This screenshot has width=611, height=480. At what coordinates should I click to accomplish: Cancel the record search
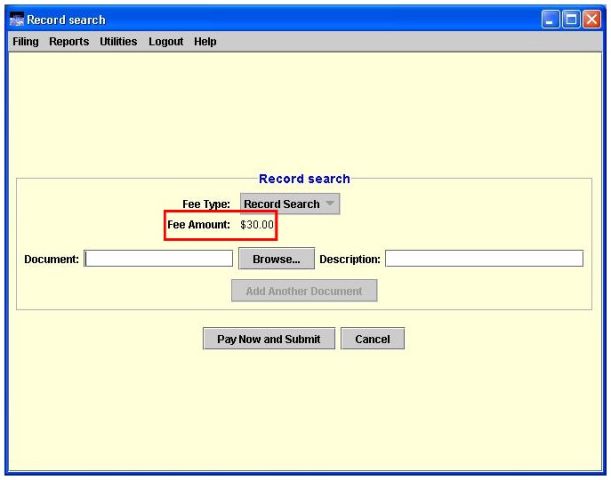tap(373, 339)
